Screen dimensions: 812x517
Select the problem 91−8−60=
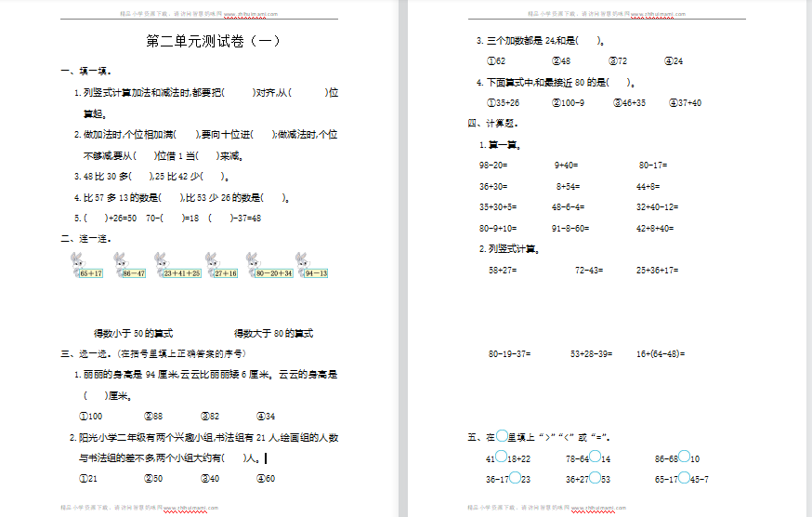click(570, 228)
